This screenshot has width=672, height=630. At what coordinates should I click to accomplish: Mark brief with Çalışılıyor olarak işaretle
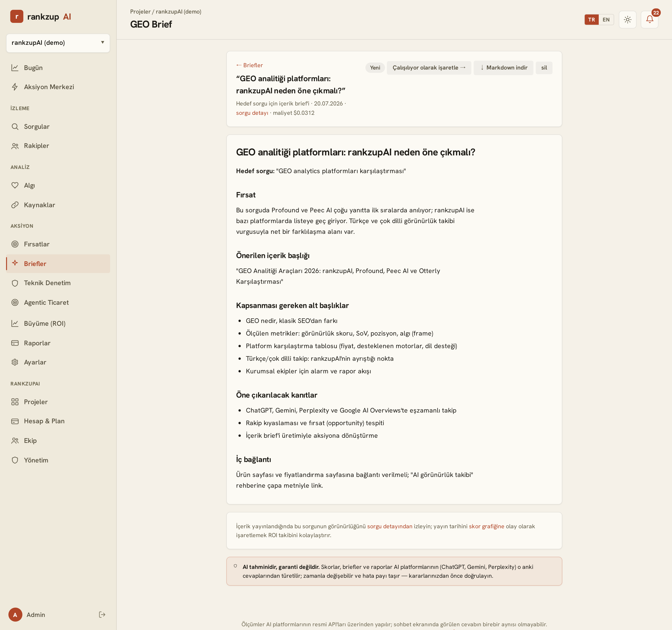(429, 68)
